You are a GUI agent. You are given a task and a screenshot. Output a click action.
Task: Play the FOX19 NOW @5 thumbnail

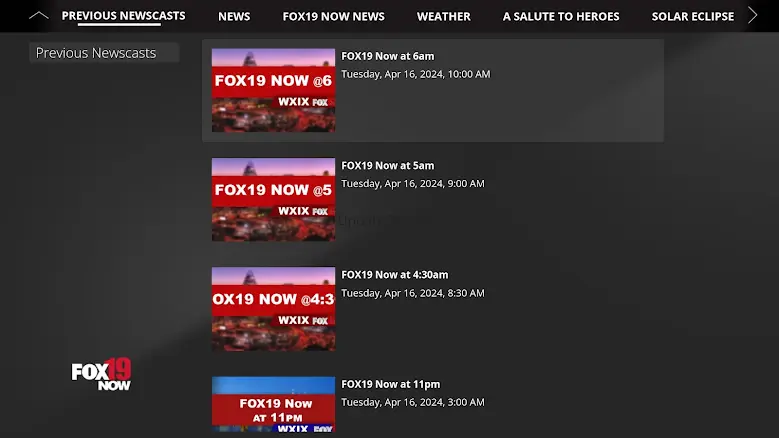click(x=273, y=199)
